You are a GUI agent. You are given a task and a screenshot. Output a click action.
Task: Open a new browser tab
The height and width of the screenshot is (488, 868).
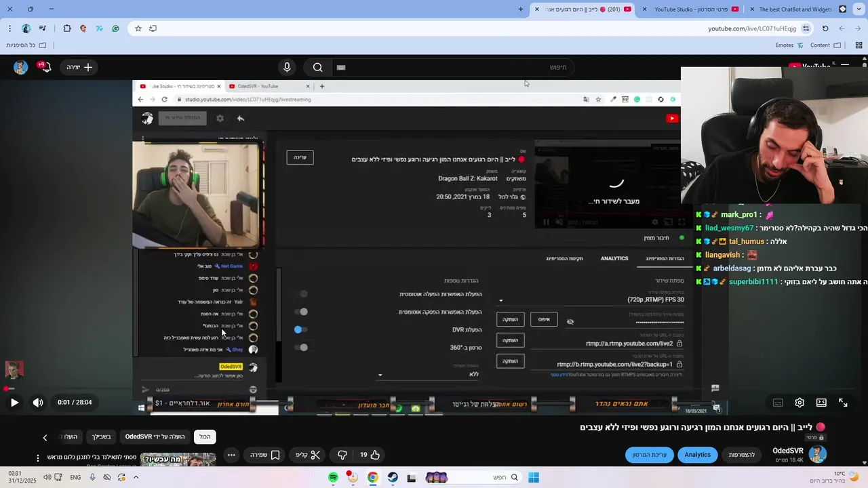pos(521,9)
